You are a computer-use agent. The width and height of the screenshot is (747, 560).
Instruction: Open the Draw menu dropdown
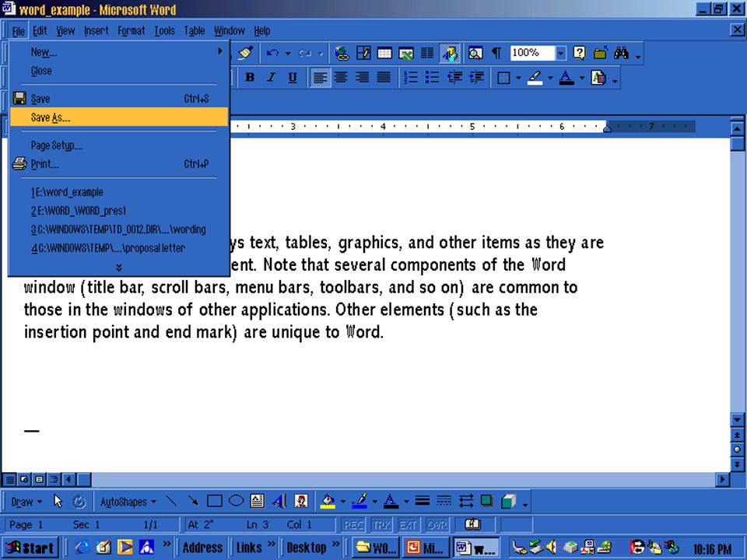tap(26, 502)
